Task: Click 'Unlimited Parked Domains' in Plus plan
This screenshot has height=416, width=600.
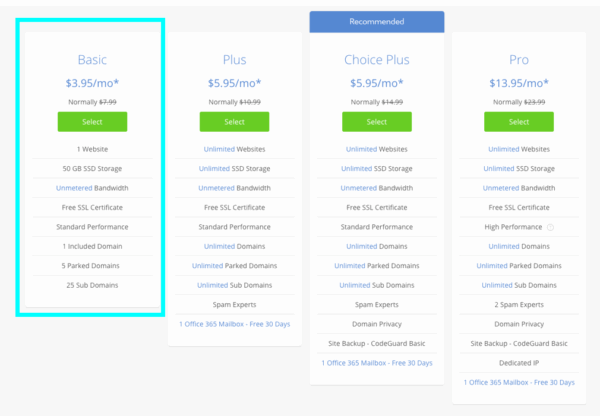Action: point(235,266)
